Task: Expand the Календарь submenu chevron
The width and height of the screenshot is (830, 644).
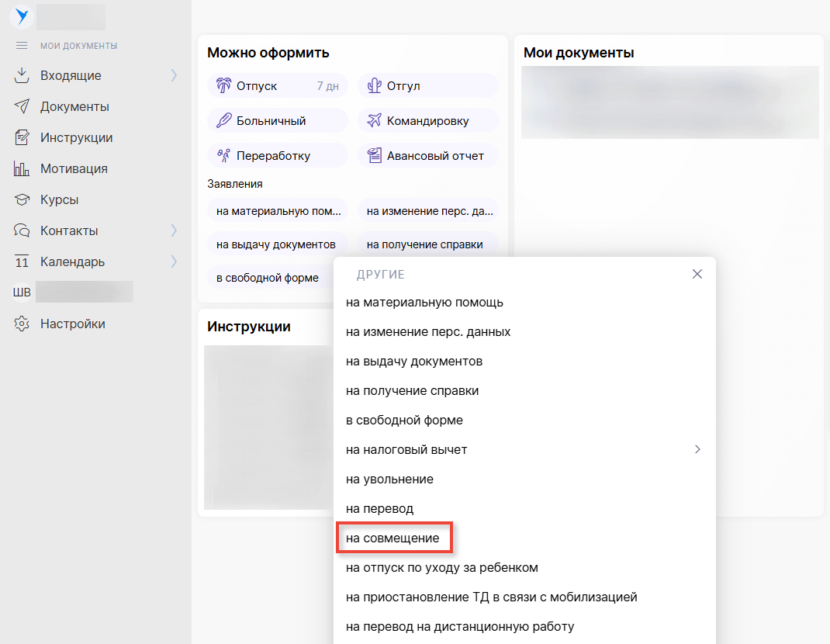Action: click(x=174, y=261)
